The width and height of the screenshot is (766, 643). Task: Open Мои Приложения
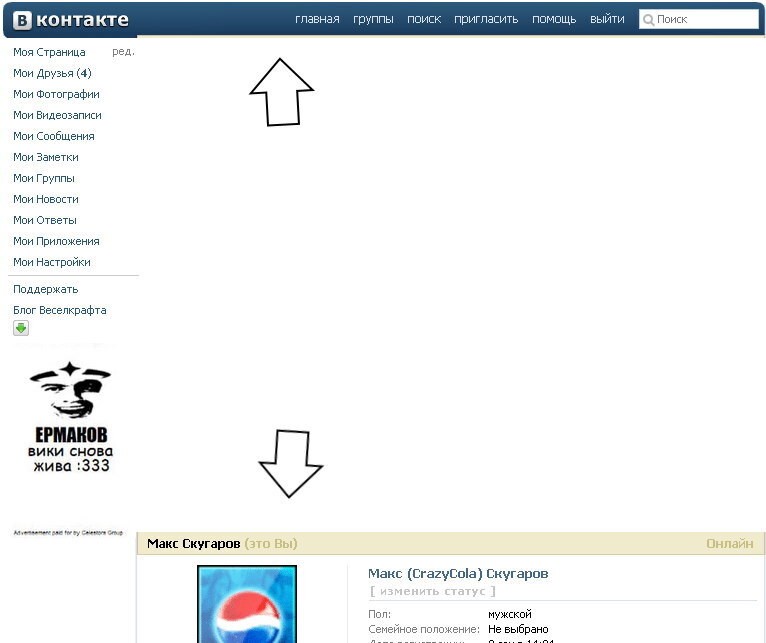tap(56, 241)
